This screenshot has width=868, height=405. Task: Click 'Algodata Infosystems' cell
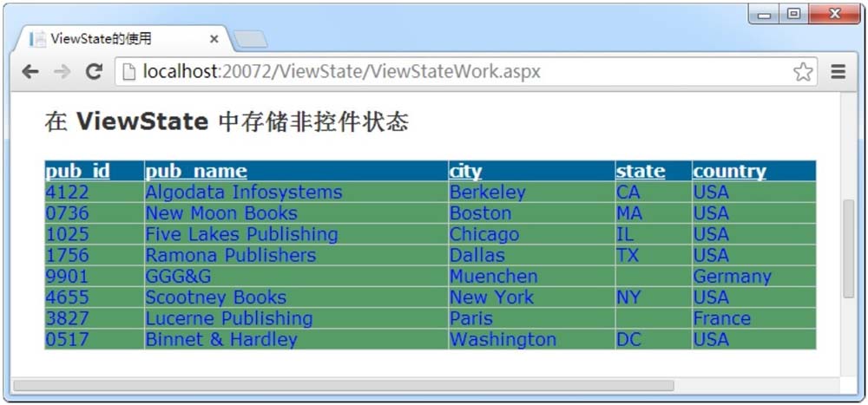296,192
